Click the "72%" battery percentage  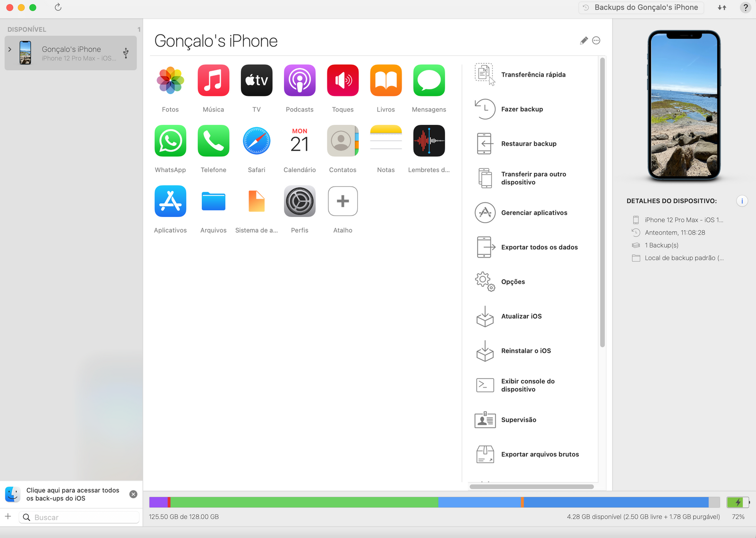click(x=738, y=517)
